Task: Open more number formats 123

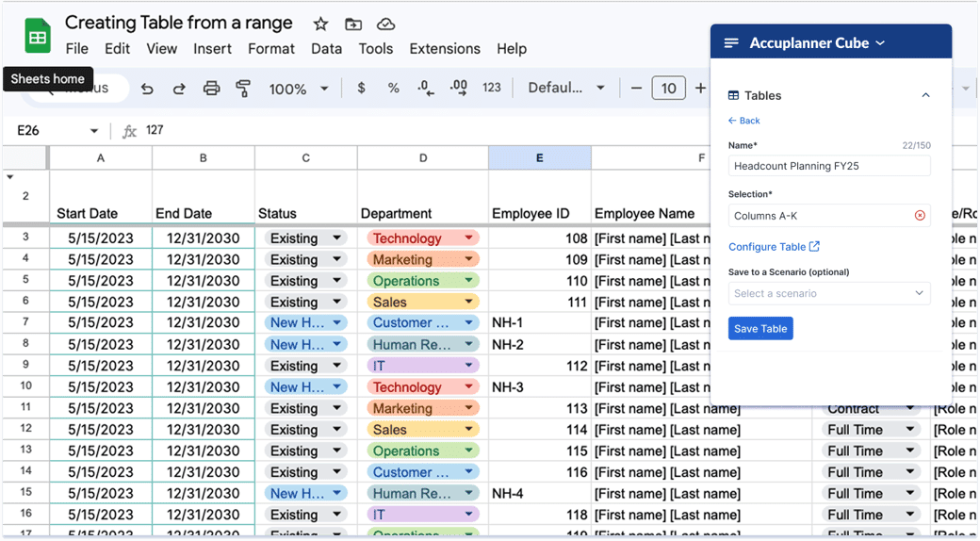Action: [492, 89]
